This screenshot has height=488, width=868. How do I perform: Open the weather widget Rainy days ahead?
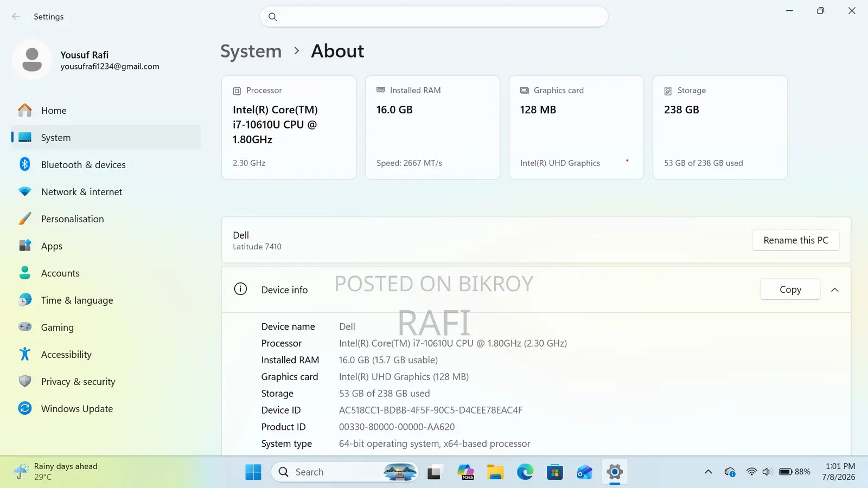pyautogui.click(x=56, y=472)
